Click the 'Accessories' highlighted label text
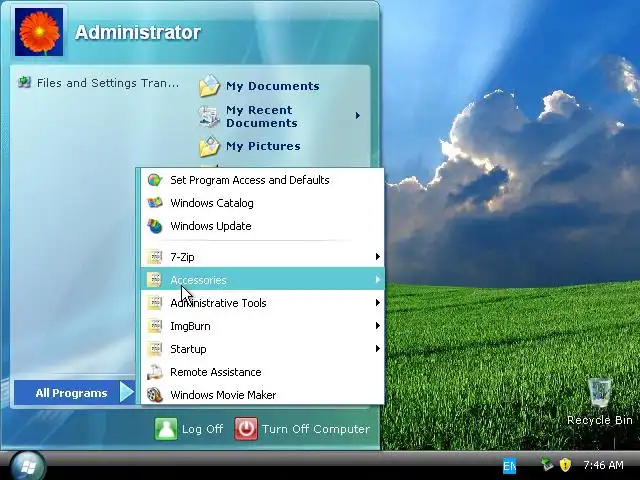The width and height of the screenshot is (640, 480). (198, 280)
